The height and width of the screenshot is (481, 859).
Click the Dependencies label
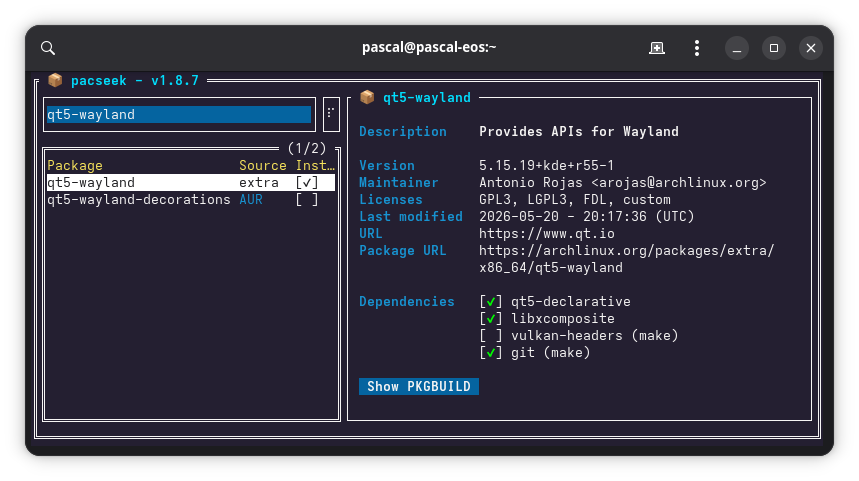click(x=407, y=301)
